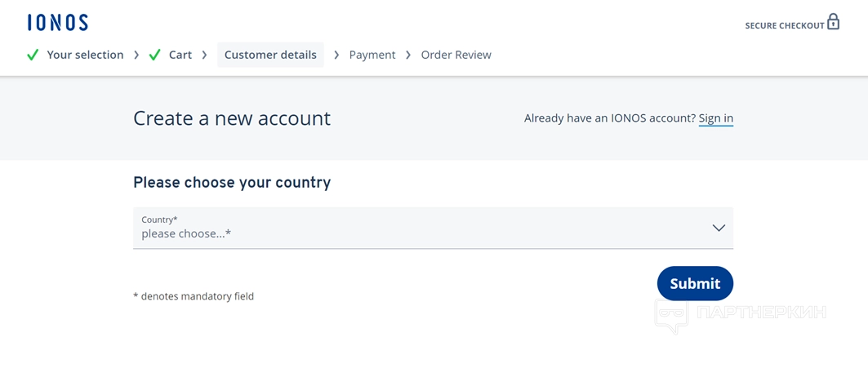Click the Partnerkin watermark logo

pyautogui.click(x=740, y=314)
